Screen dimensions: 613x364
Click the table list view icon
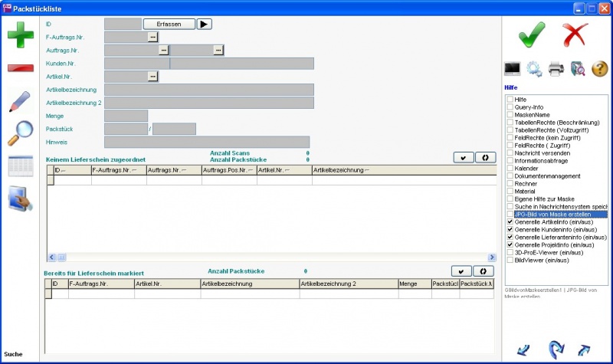(x=21, y=166)
